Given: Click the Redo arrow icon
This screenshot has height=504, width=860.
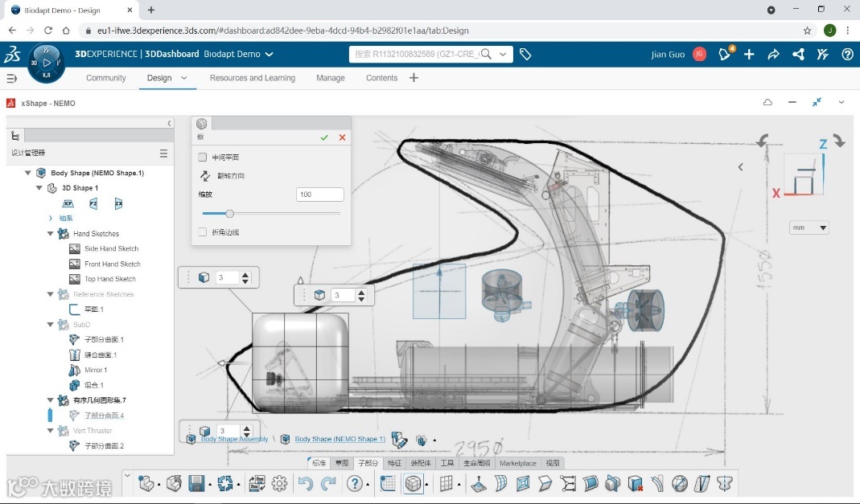Looking at the screenshot, I should pyautogui.click(x=328, y=483).
